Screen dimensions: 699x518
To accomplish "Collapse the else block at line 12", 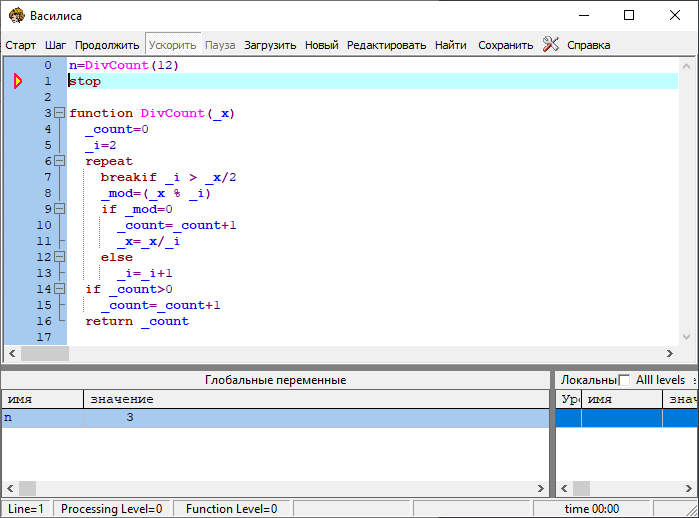I will coord(59,257).
